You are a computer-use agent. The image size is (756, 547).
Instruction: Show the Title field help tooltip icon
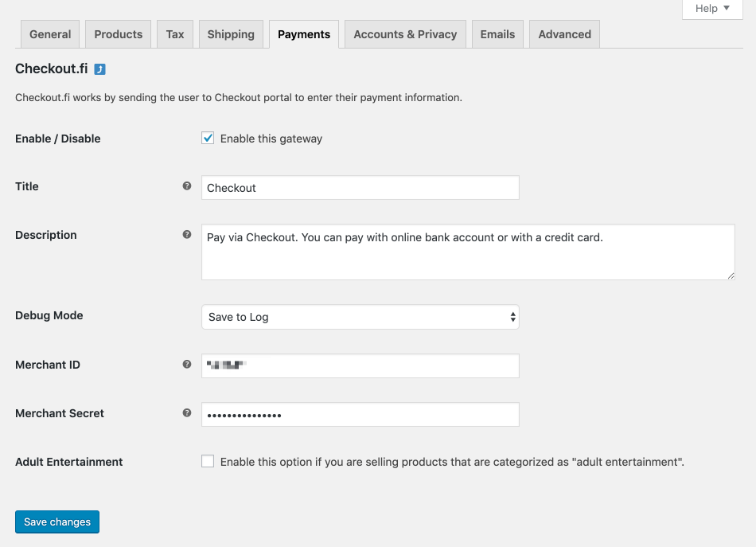coord(187,186)
